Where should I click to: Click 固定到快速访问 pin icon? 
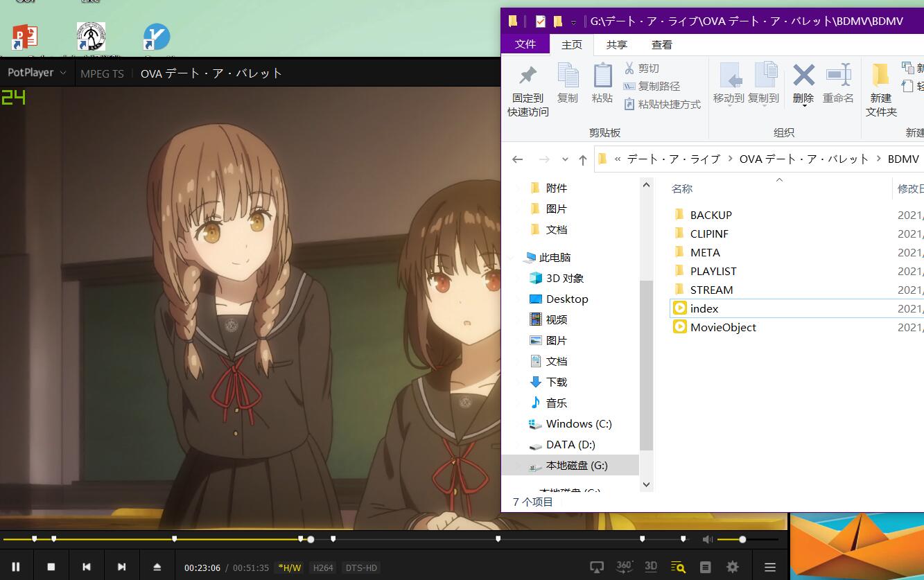528,76
